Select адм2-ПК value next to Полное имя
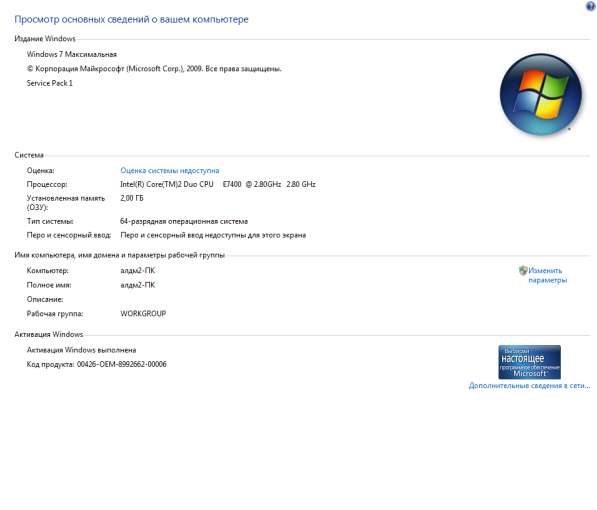 (x=138, y=285)
